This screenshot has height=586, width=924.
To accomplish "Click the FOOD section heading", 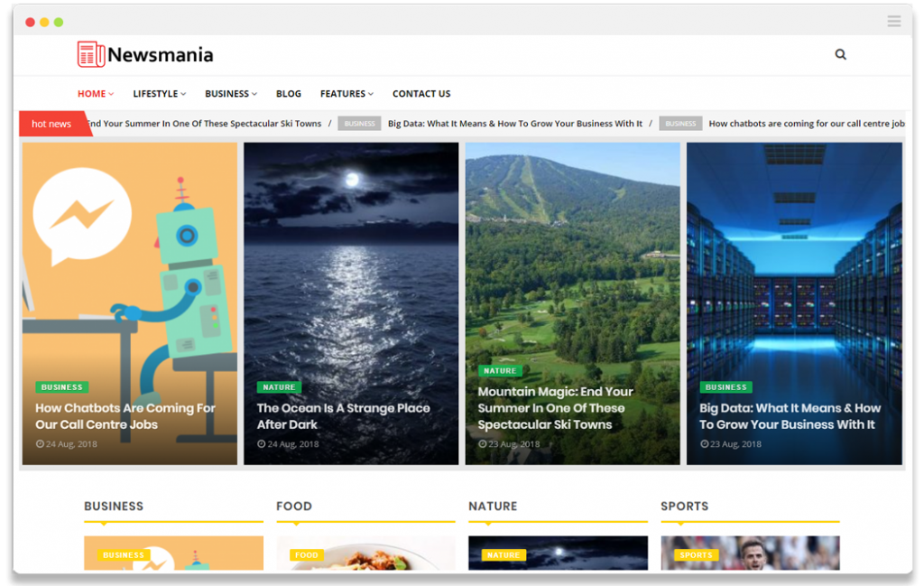I will 294,507.
